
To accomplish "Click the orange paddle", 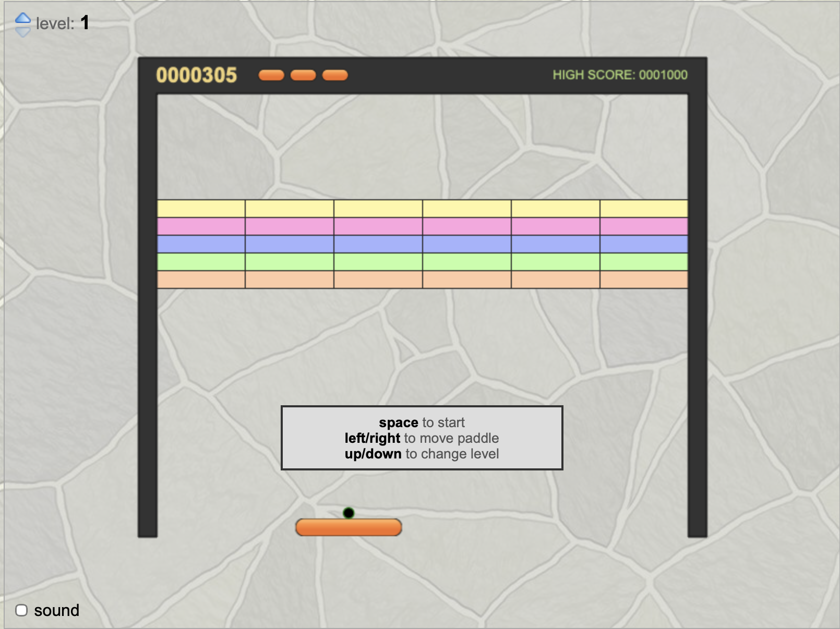I will tap(349, 527).
